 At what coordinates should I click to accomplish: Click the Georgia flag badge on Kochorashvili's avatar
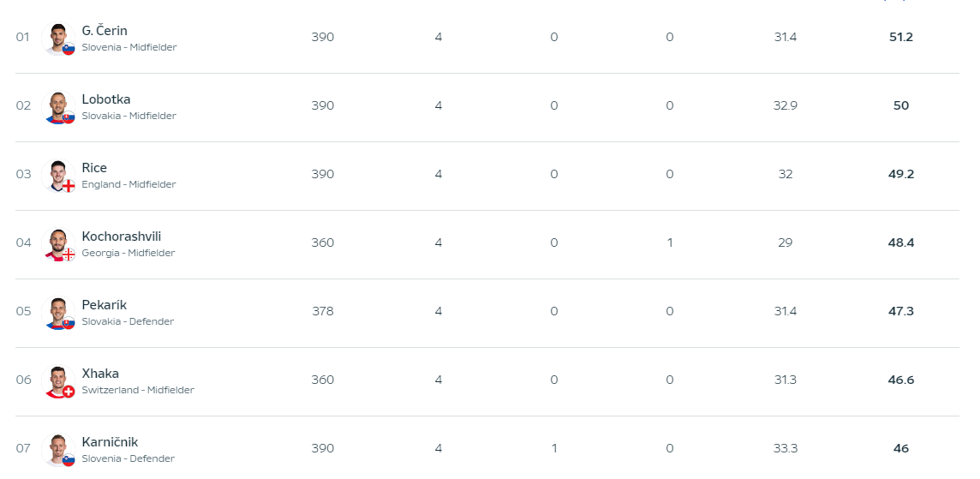click(x=69, y=254)
